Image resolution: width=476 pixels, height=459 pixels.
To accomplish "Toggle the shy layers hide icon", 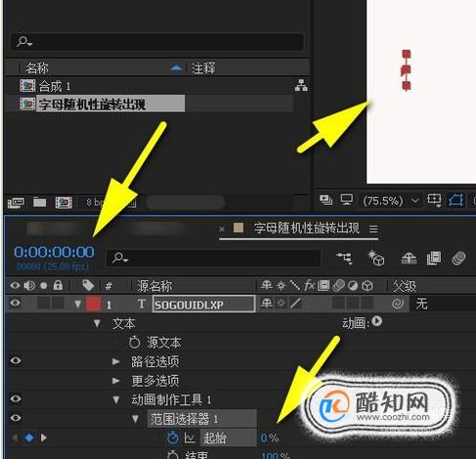I will (409, 259).
